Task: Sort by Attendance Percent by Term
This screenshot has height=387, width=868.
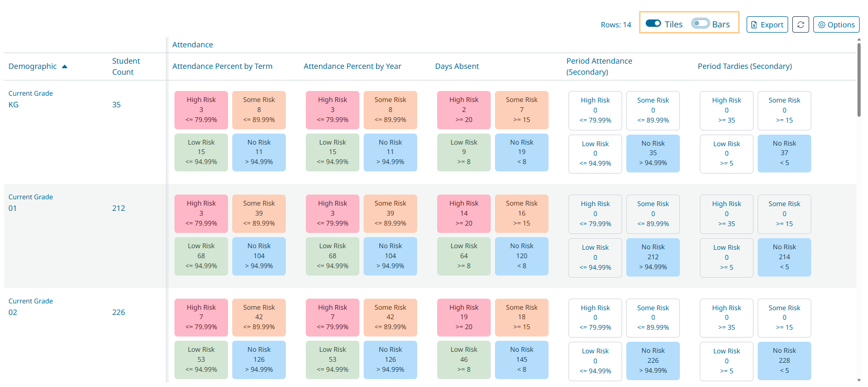Action: pos(222,66)
